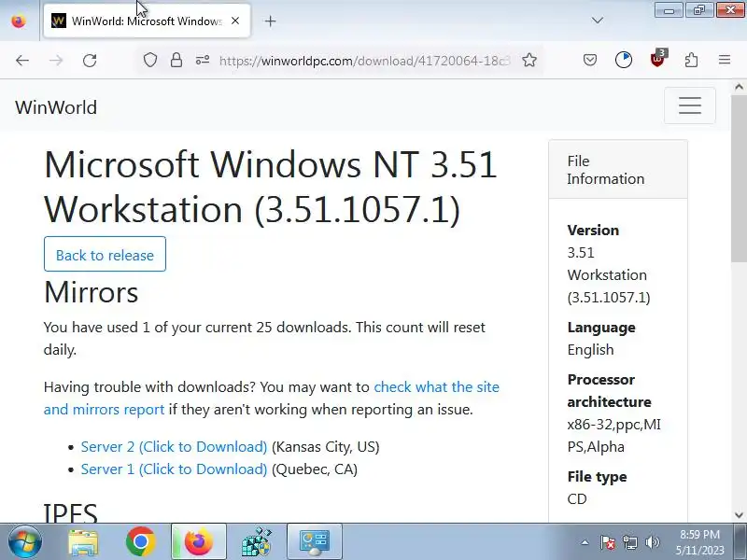Click page scrollbar down arrow
Viewport: 747px width, 560px height.
[739, 515]
